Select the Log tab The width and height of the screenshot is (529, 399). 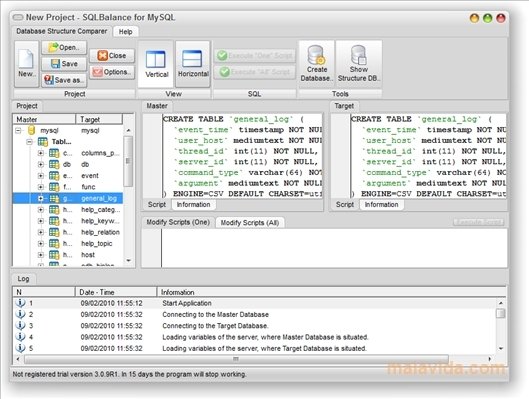pos(23,279)
